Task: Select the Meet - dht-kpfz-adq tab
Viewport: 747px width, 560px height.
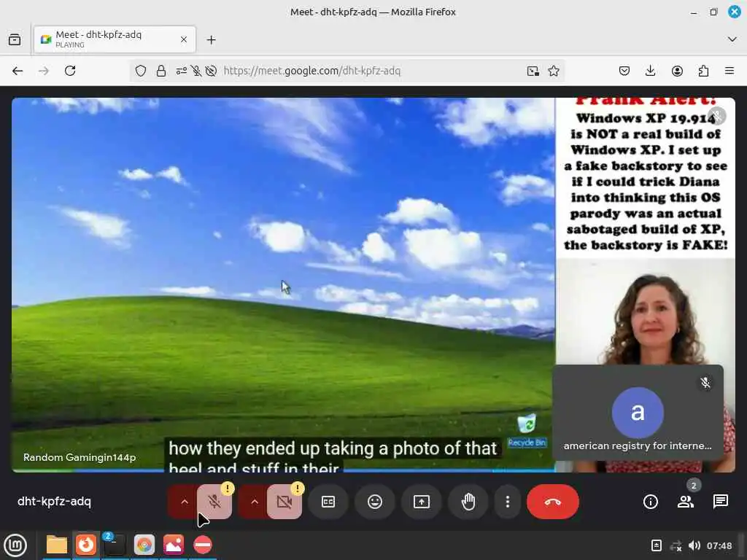Action: point(115,39)
